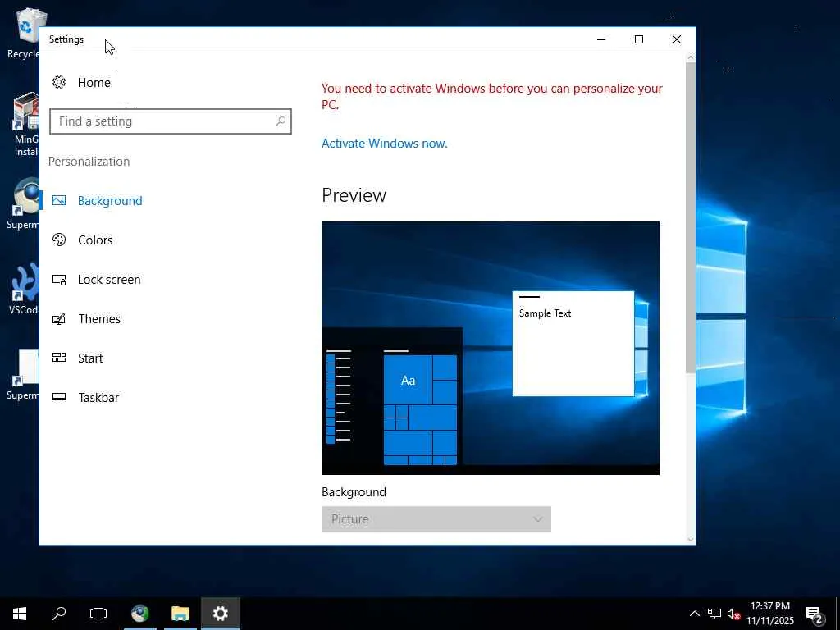Viewport: 840px width, 630px height.
Task: Show hidden system tray icons
Action: point(694,614)
